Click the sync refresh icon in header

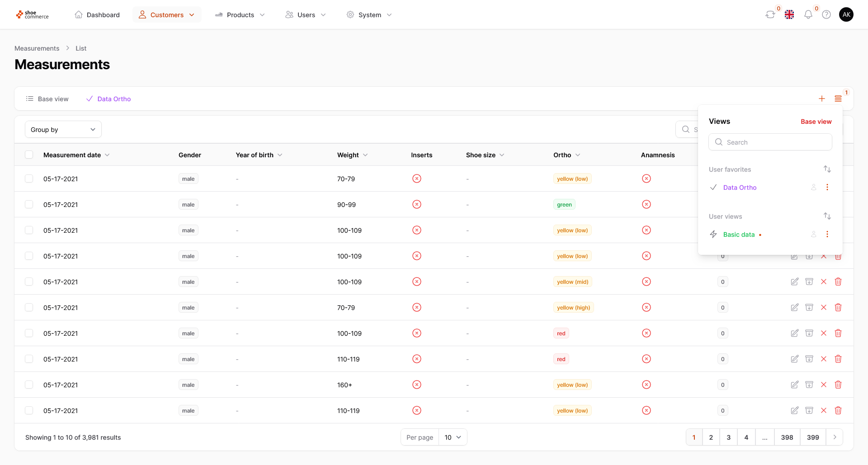[770, 15]
